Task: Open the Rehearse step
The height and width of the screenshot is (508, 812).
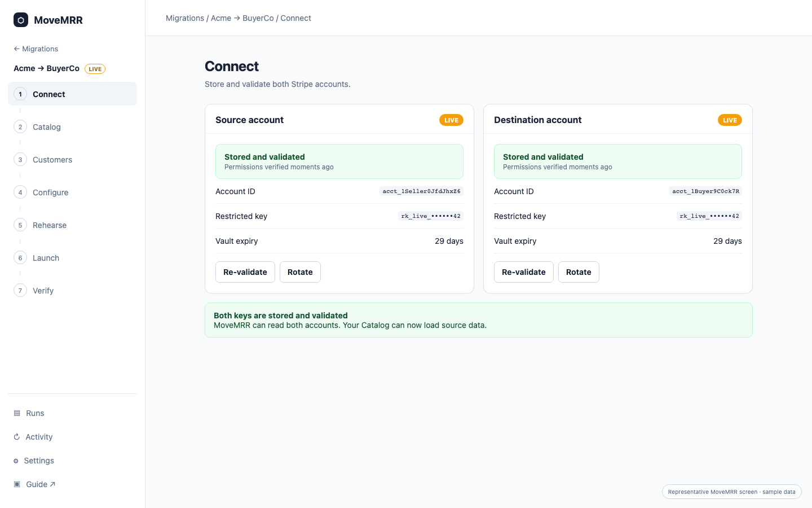Action: (x=72, y=225)
